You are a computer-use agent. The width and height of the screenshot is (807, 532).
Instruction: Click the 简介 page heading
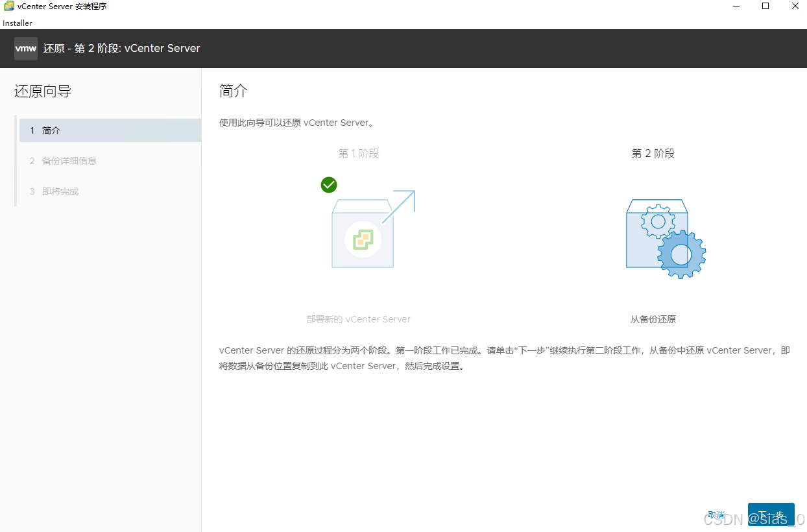234,91
